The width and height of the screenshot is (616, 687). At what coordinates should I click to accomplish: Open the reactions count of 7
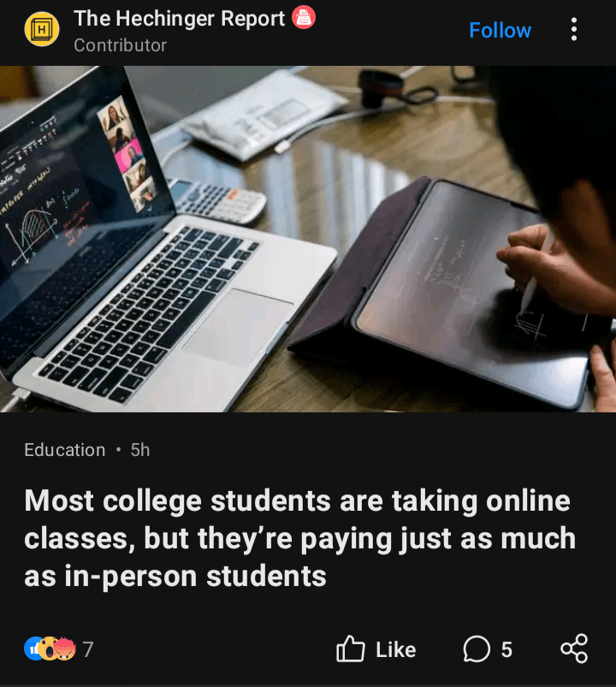tap(88, 649)
